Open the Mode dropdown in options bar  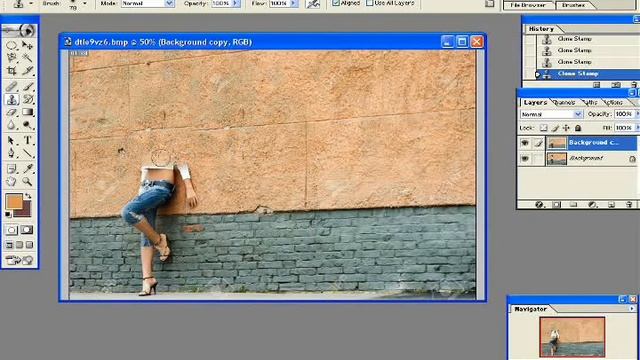point(169,3)
